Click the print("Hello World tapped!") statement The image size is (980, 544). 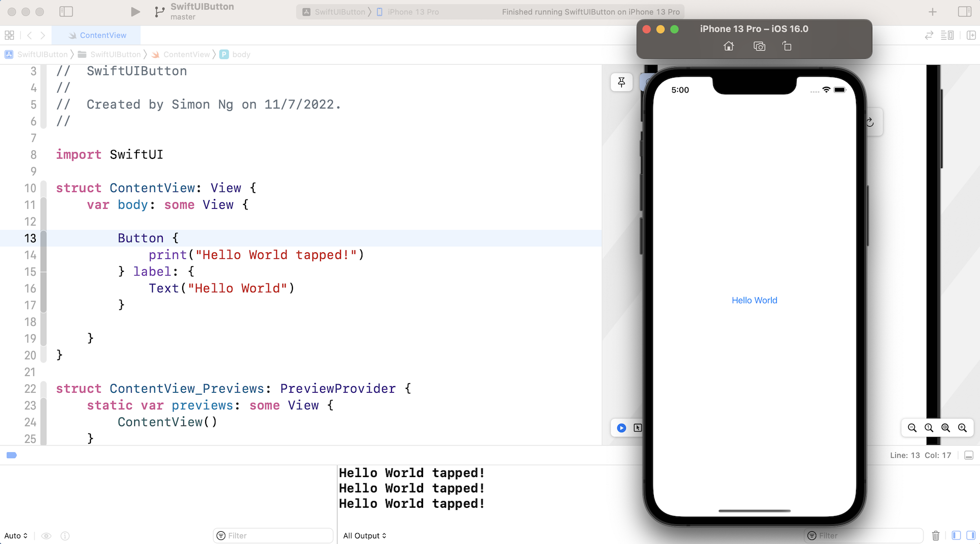point(256,255)
